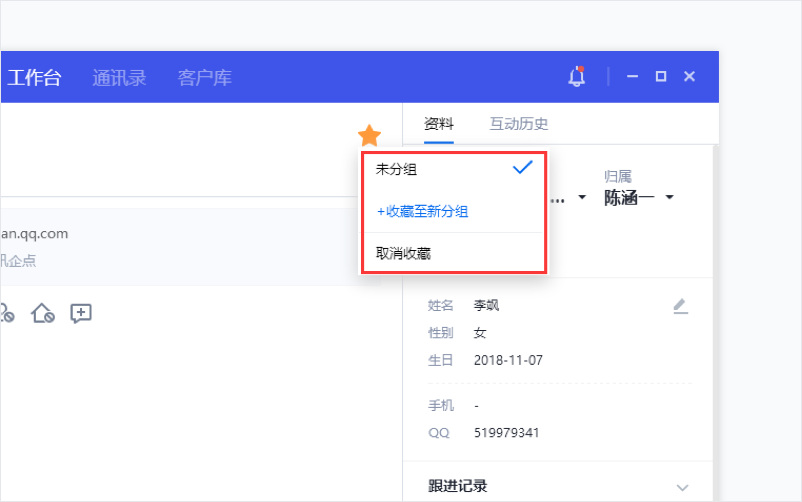Click the house block icon
The image size is (802, 502).
43,313
